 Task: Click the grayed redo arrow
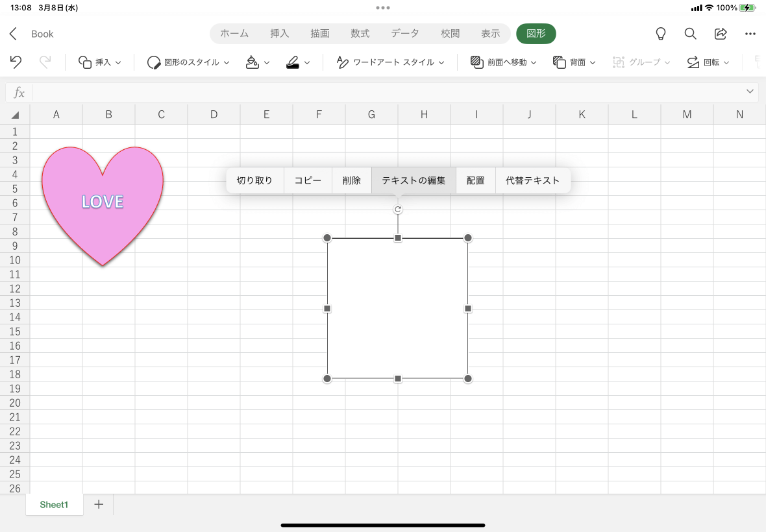pos(45,62)
